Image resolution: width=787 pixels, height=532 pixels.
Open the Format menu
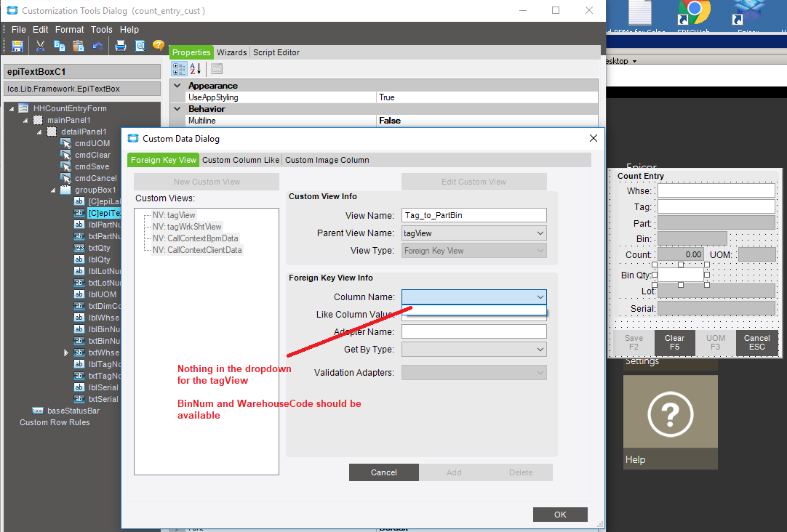[69, 29]
